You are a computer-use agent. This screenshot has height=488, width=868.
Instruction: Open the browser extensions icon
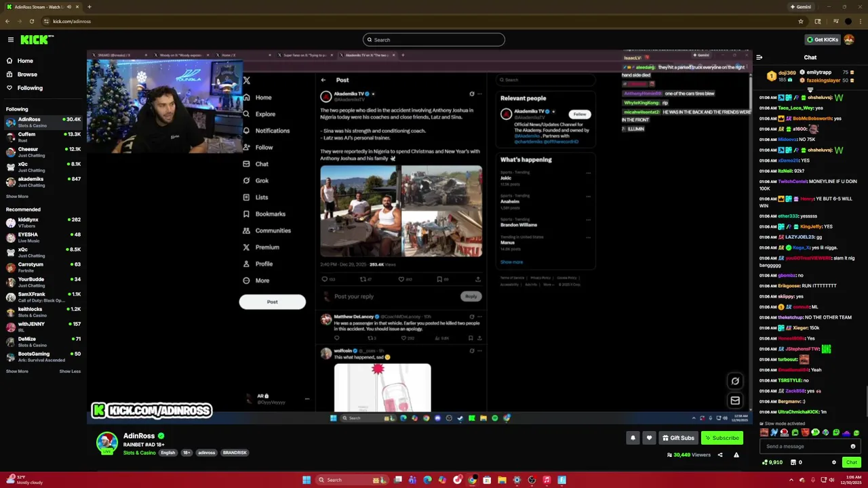click(x=818, y=21)
